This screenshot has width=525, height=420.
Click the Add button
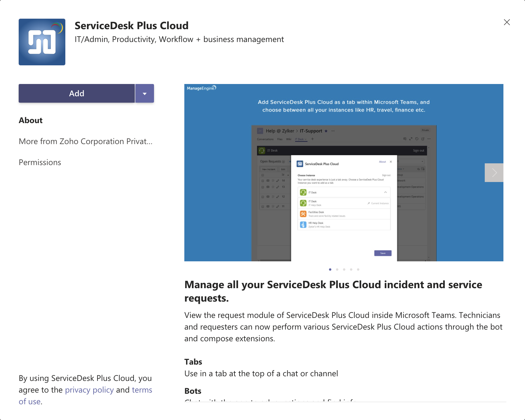coord(76,93)
